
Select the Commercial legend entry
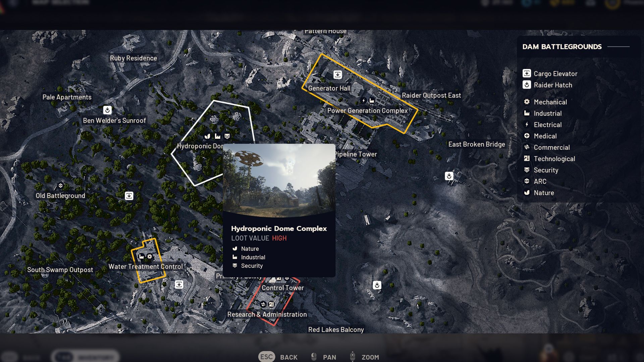[547, 147]
